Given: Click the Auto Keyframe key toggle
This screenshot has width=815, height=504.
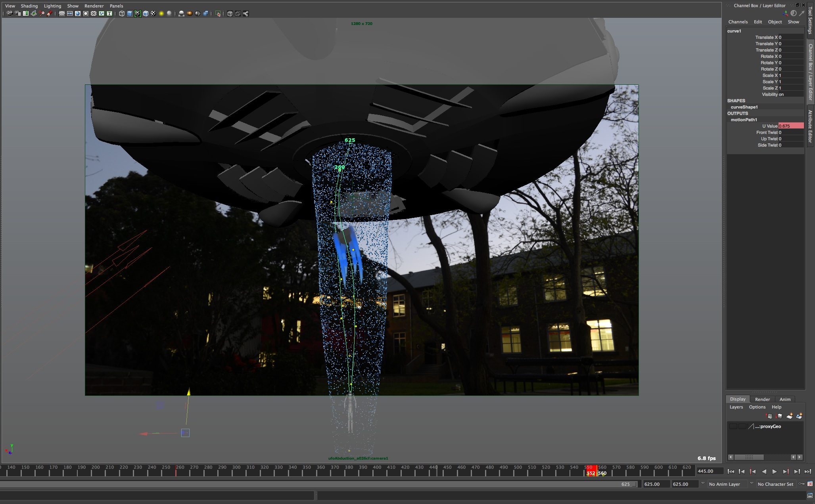Looking at the screenshot, I should (802, 484).
